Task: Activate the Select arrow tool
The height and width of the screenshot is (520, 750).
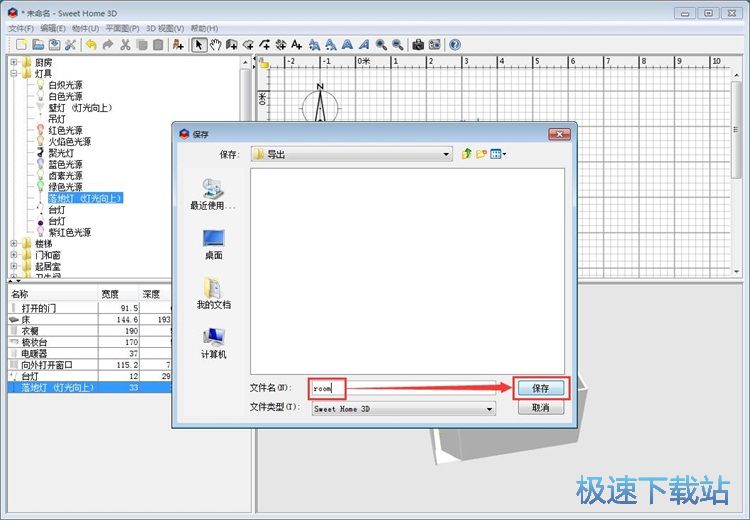Action: click(199, 45)
